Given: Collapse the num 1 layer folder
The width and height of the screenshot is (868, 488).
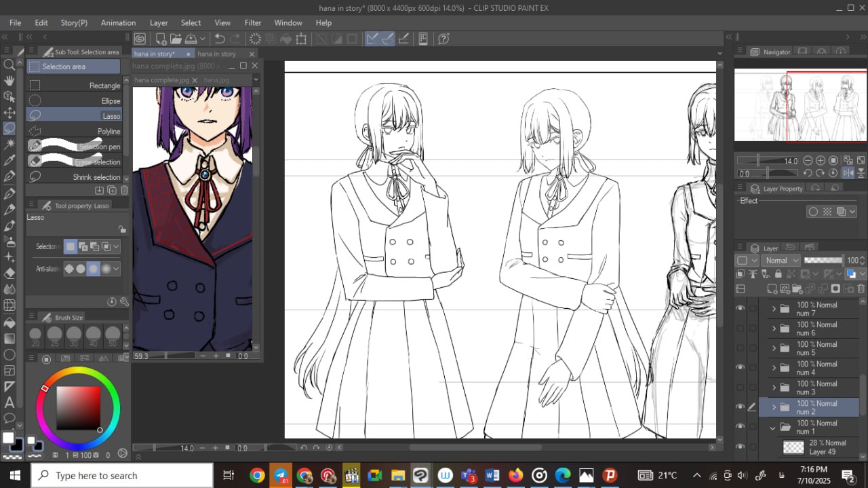Looking at the screenshot, I should point(773,428).
